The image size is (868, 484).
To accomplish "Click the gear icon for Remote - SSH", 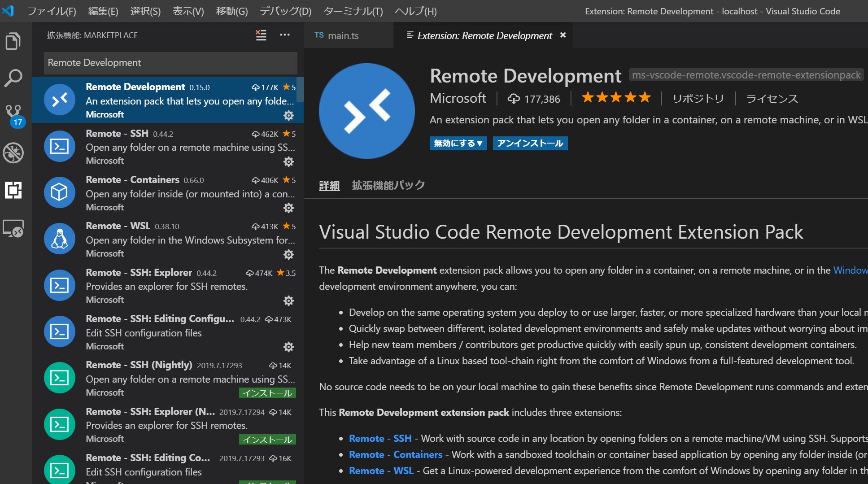I will tap(288, 161).
